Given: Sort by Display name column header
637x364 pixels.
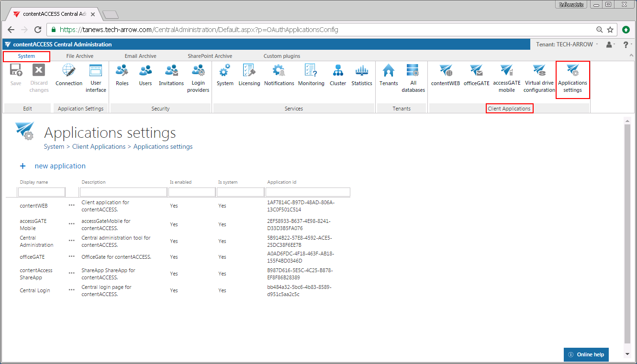Looking at the screenshot, I should [x=34, y=182].
